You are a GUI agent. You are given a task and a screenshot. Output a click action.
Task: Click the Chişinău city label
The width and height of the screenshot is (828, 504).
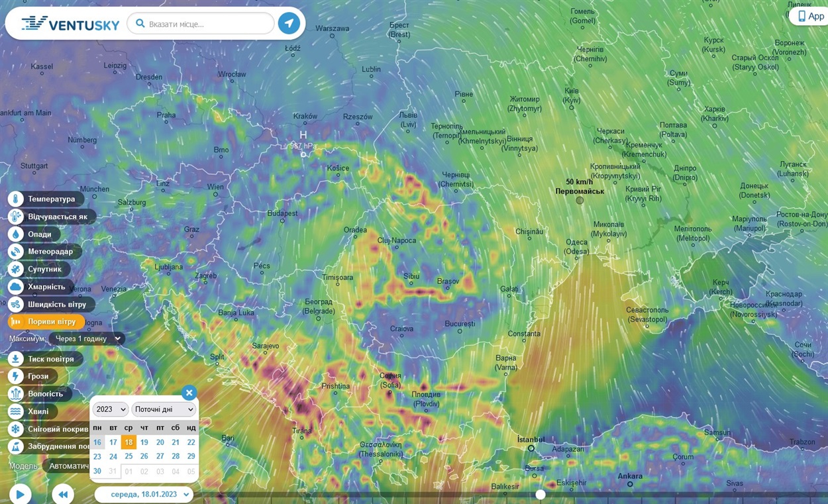pos(529,232)
